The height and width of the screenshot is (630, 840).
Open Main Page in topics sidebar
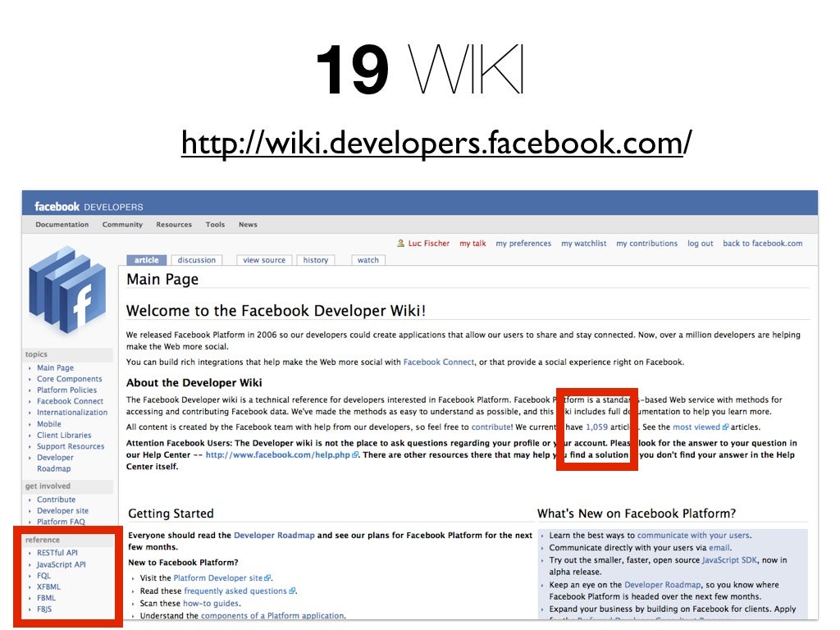pos(55,367)
